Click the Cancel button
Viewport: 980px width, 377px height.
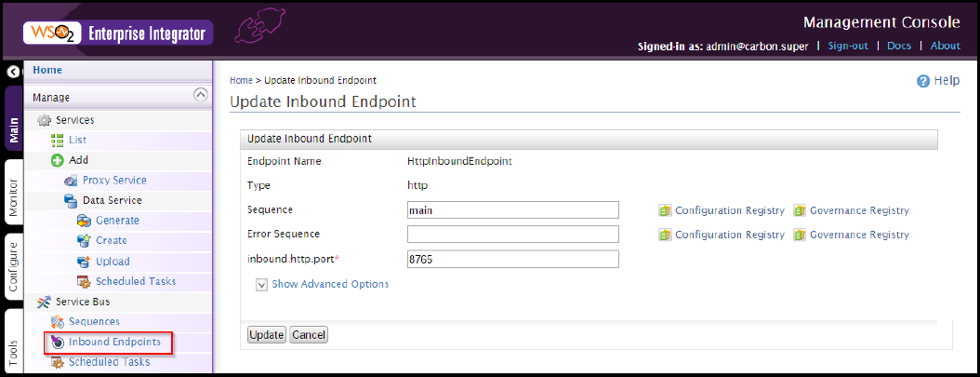pyautogui.click(x=309, y=335)
